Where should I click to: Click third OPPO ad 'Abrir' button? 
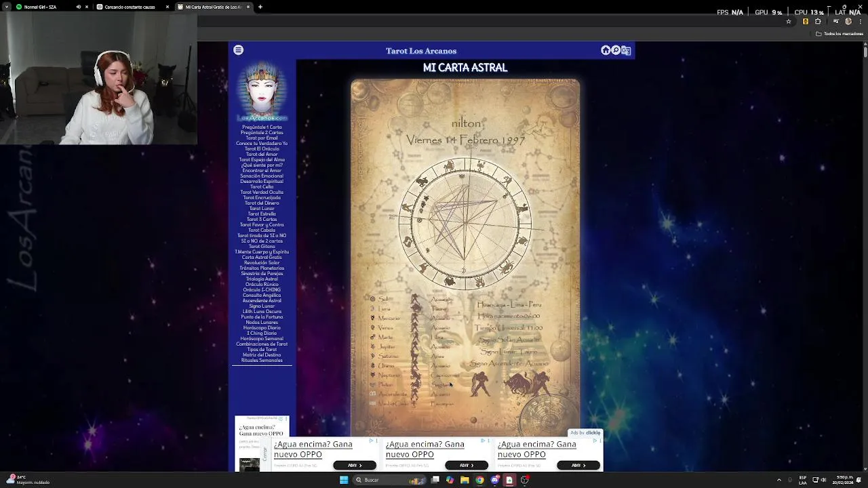(x=578, y=465)
